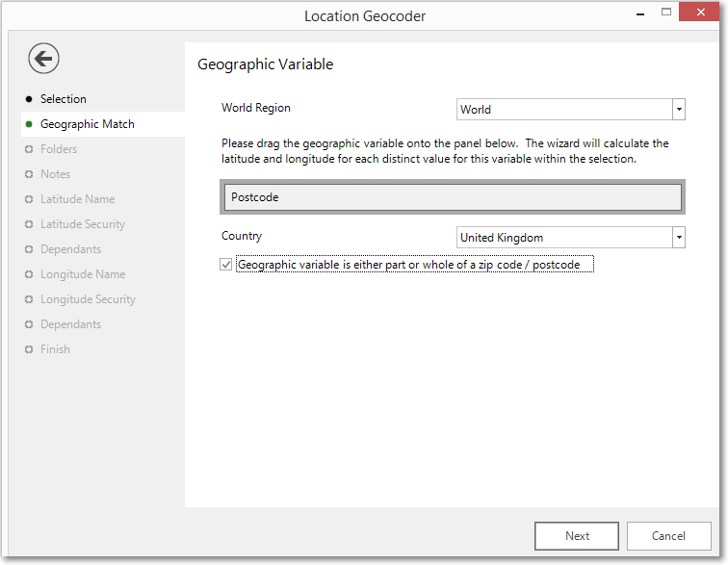This screenshot has width=728, height=565.
Task: Click the checkbox label 'Geographic variable is either part'
Action: (x=408, y=265)
